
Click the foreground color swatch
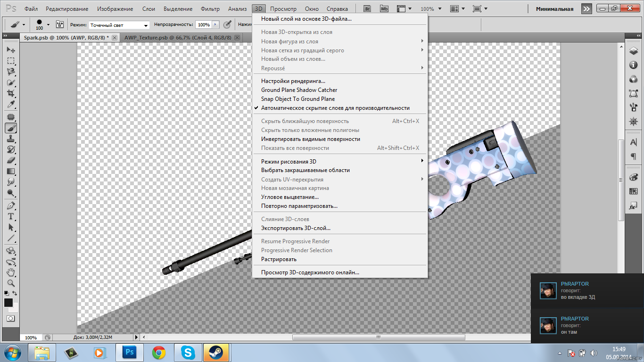[8, 303]
